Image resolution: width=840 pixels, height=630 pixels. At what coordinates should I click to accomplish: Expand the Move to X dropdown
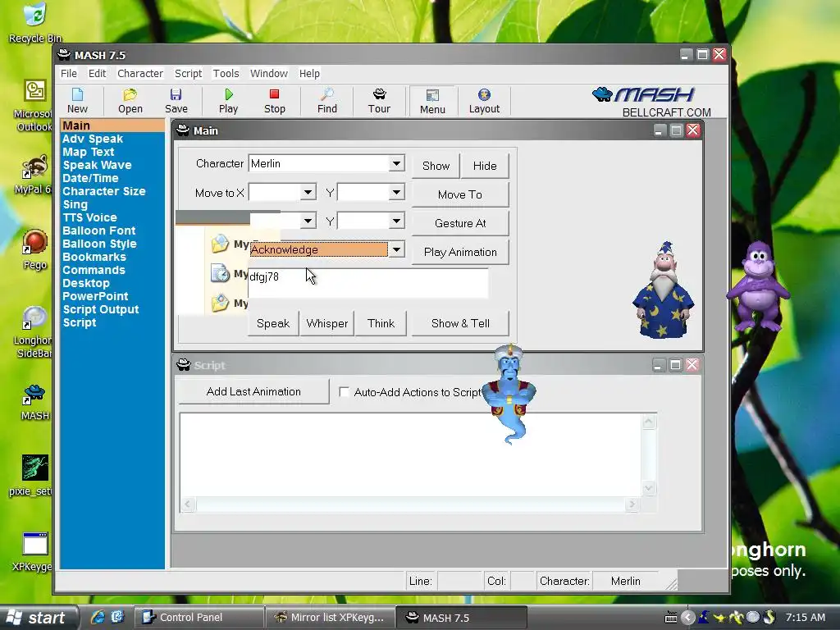point(308,192)
